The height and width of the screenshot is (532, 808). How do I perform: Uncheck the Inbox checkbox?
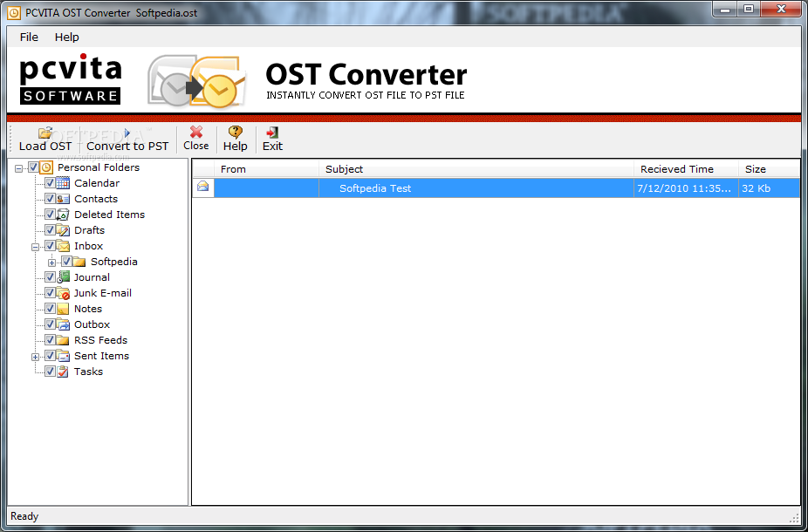[50, 246]
